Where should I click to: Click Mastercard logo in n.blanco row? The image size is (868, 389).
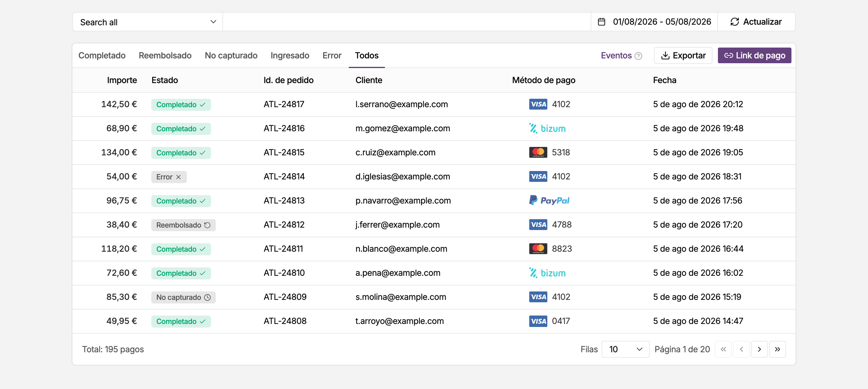click(x=538, y=249)
